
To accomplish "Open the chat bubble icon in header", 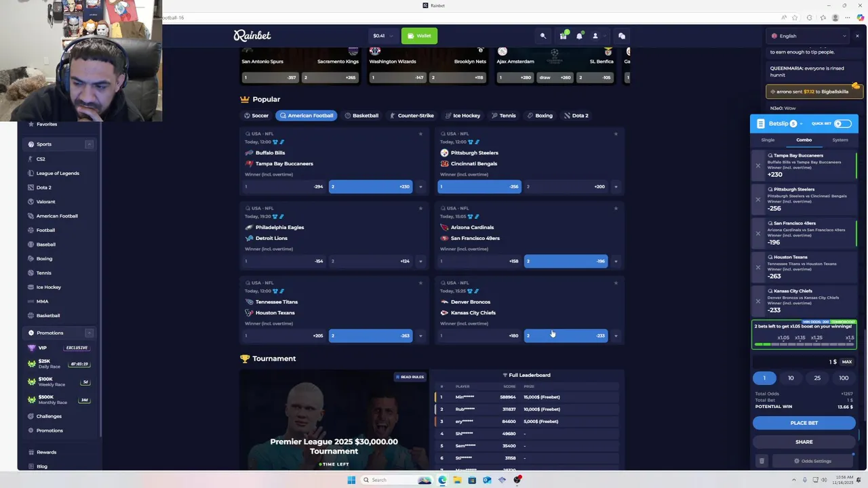I will click(622, 36).
